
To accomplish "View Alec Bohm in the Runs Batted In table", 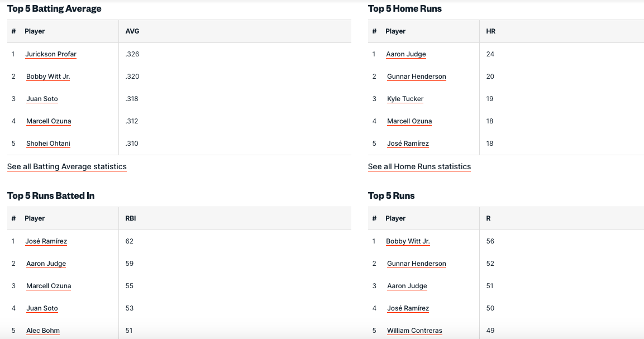I will 43,331.
